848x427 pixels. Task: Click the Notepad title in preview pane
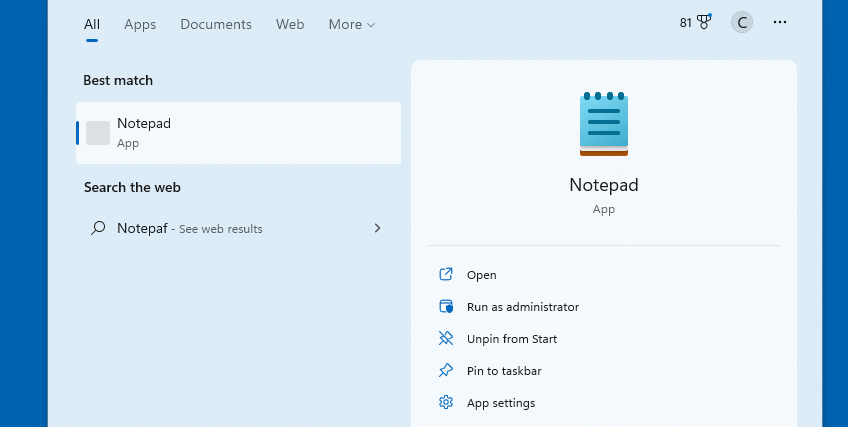[604, 185]
